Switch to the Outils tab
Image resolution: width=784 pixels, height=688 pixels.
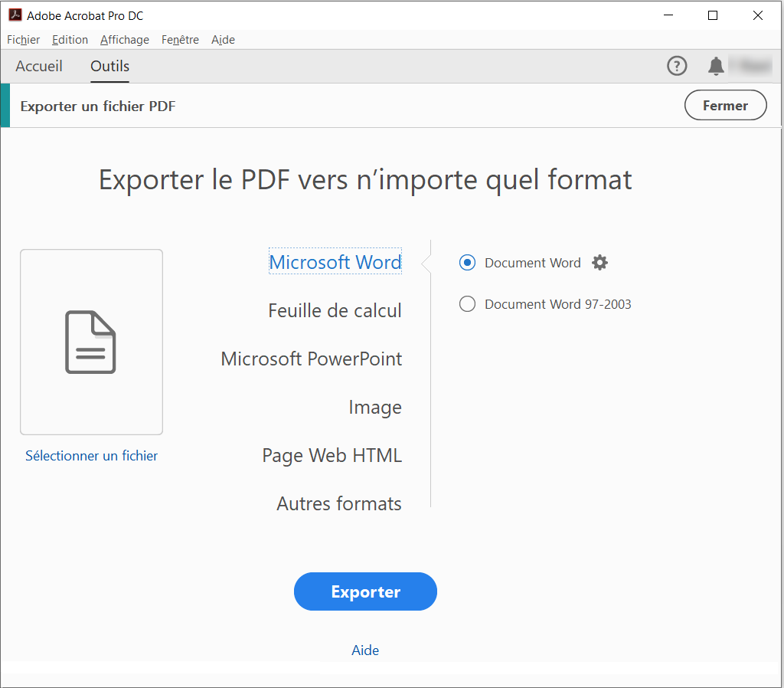(109, 66)
